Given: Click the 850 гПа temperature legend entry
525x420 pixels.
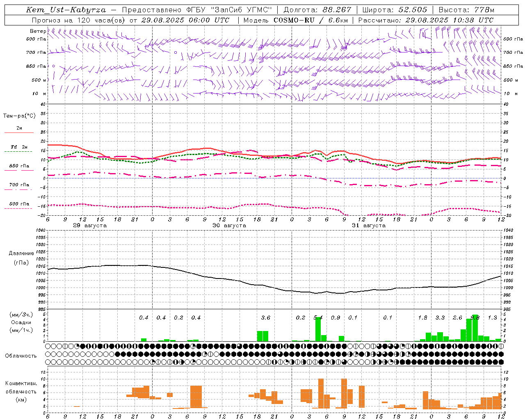Looking at the screenshot, I should pyautogui.click(x=19, y=166).
